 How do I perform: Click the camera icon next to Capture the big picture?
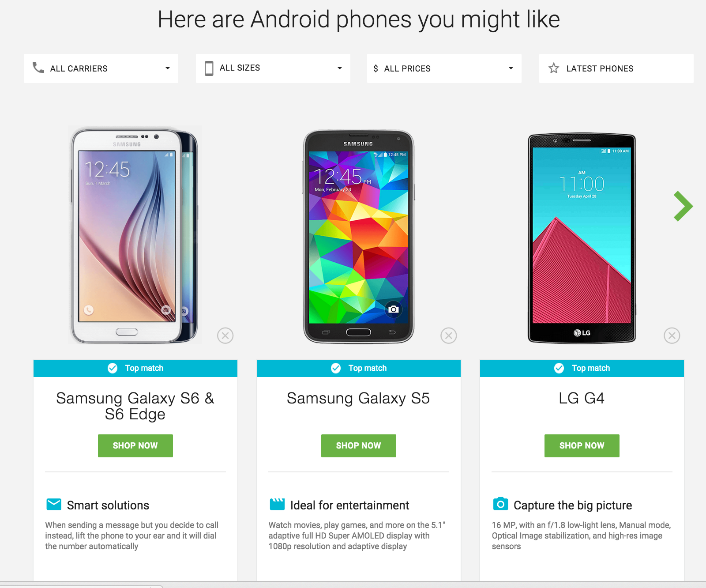[x=500, y=504]
